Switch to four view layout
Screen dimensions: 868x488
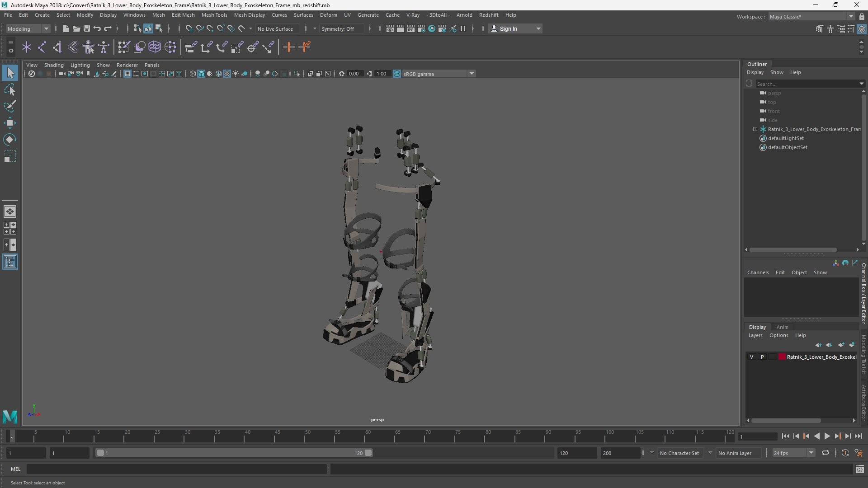point(10,228)
